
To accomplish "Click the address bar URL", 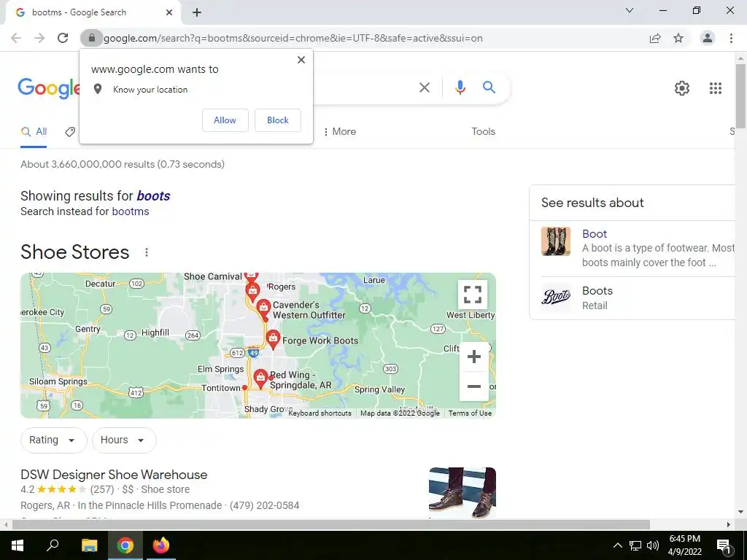I will 293,38.
